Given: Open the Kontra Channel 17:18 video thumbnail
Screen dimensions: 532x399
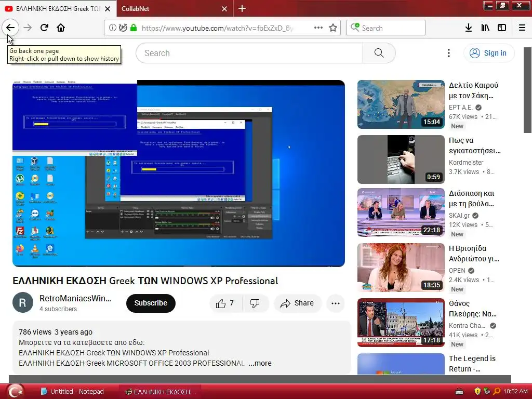Looking at the screenshot, I should [401, 323].
